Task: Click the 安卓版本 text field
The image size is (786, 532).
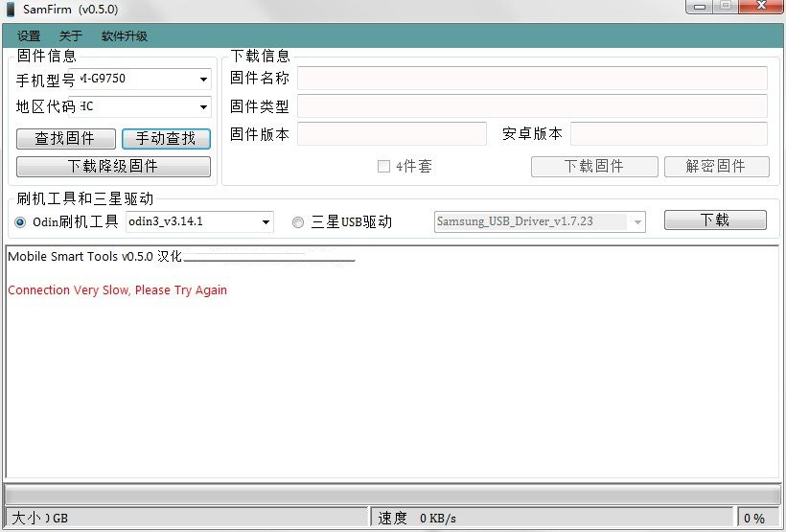Action: point(669,134)
